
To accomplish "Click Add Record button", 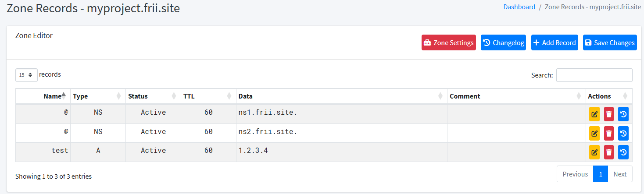I will 555,42.
